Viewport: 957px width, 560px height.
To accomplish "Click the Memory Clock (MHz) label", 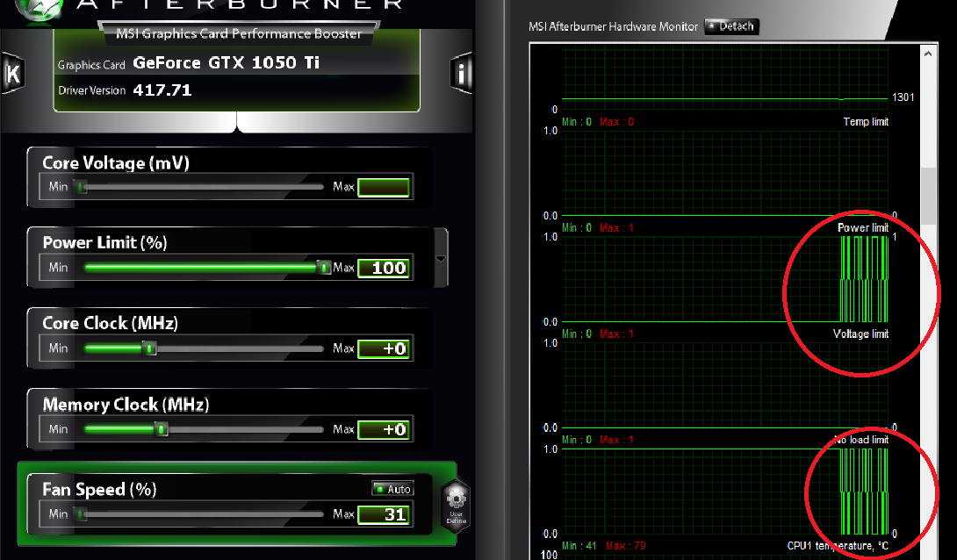I will point(126,405).
